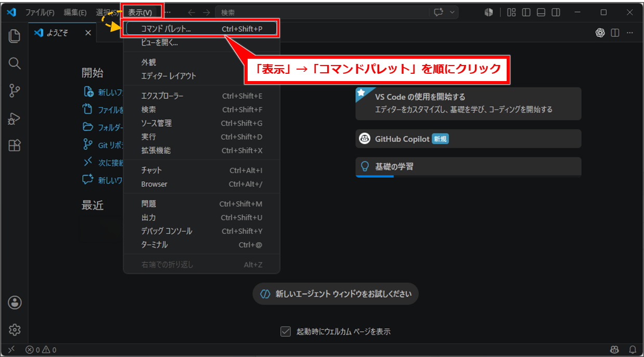The height and width of the screenshot is (357, 644).
Task: Click the Copilot status icon in the status bar
Action: [x=615, y=350]
